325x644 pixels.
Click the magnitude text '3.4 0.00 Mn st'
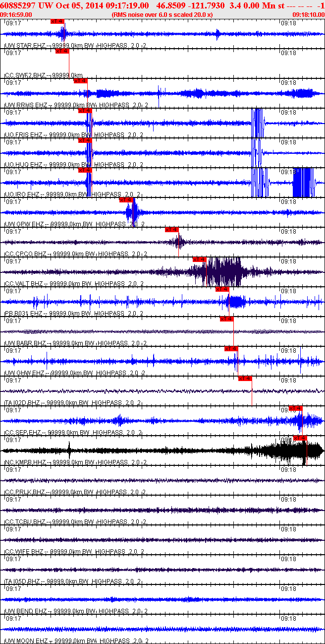pos(257,5)
